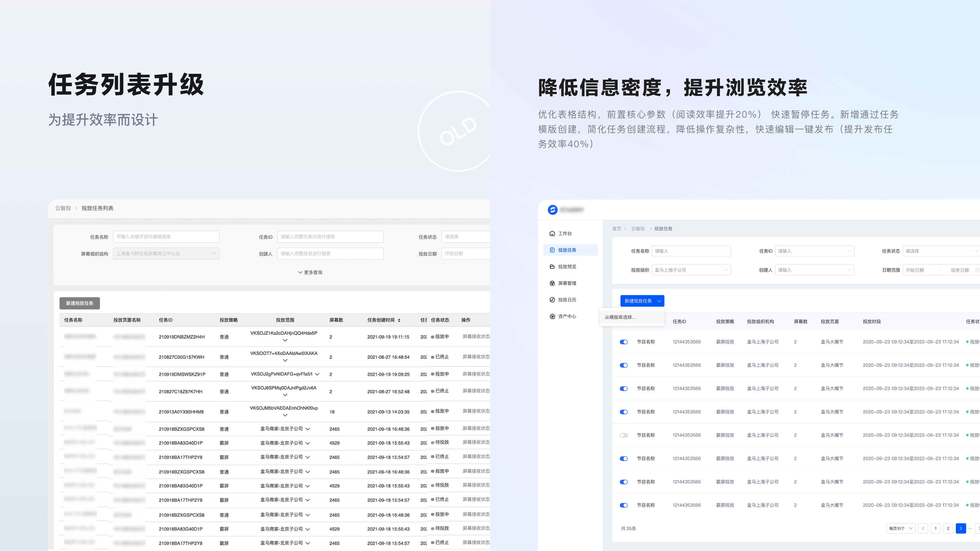Screen dimensions: 980x551
Task: Expand 投放范围 chevron for 210919DNBZMZ2H4H
Action: (x=285, y=340)
